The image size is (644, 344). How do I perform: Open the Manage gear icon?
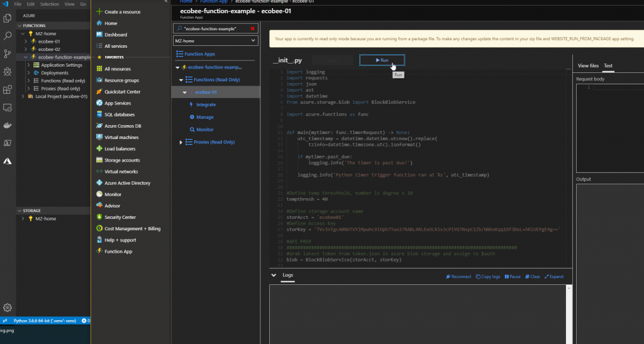pos(8,308)
